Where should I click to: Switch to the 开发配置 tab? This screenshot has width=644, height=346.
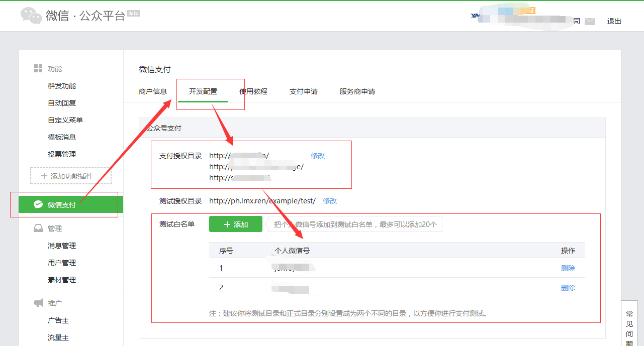(203, 91)
